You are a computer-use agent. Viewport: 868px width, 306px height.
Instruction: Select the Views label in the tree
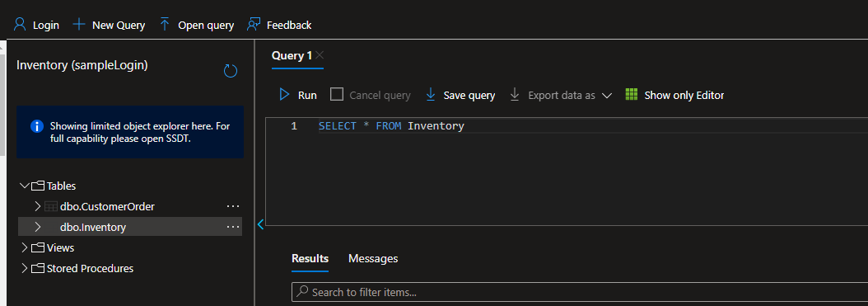60,247
